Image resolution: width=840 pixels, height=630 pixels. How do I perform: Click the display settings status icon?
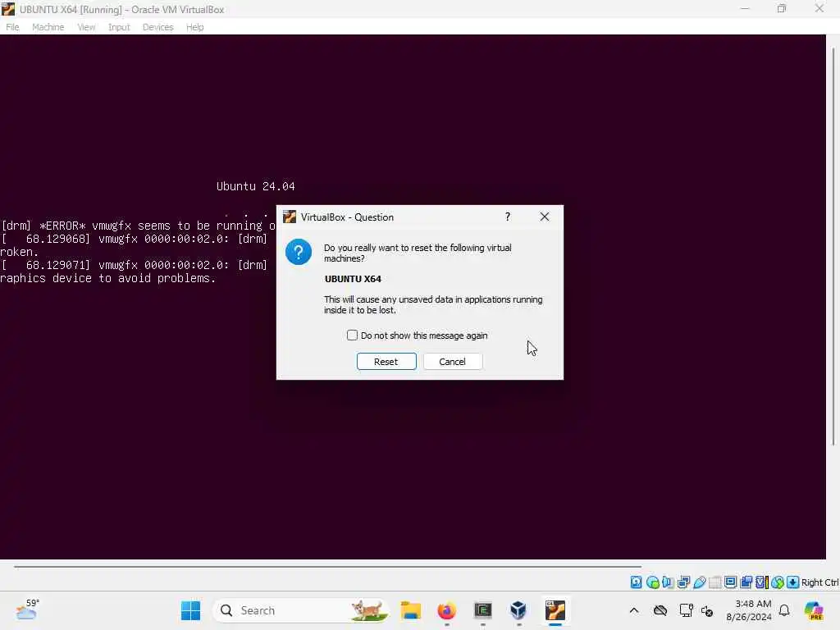tap(730, 582)
